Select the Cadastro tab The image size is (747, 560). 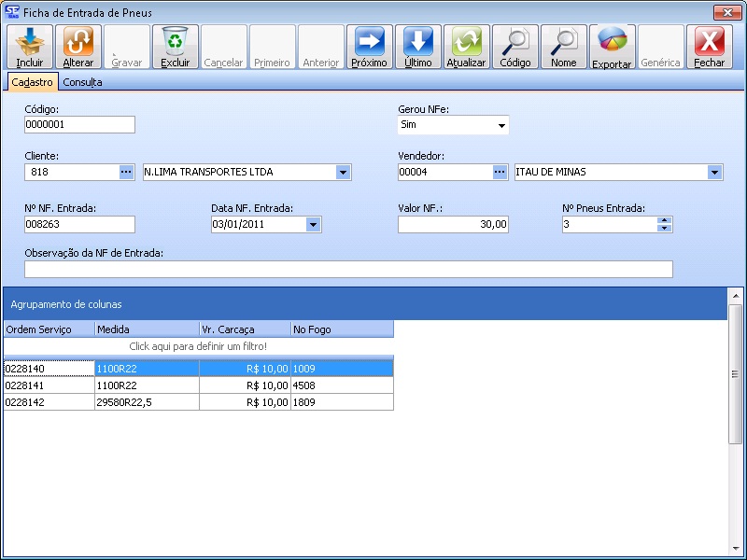click(x=33, y=82)
